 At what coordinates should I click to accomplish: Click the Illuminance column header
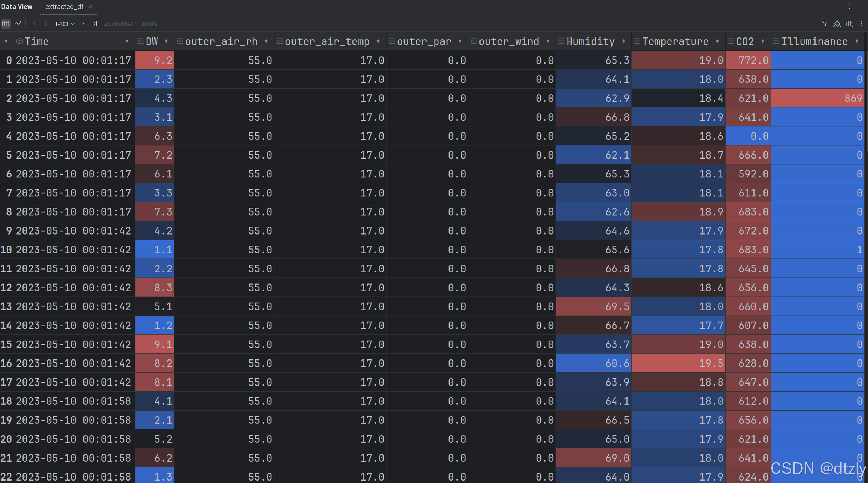(x=814, y=41)
